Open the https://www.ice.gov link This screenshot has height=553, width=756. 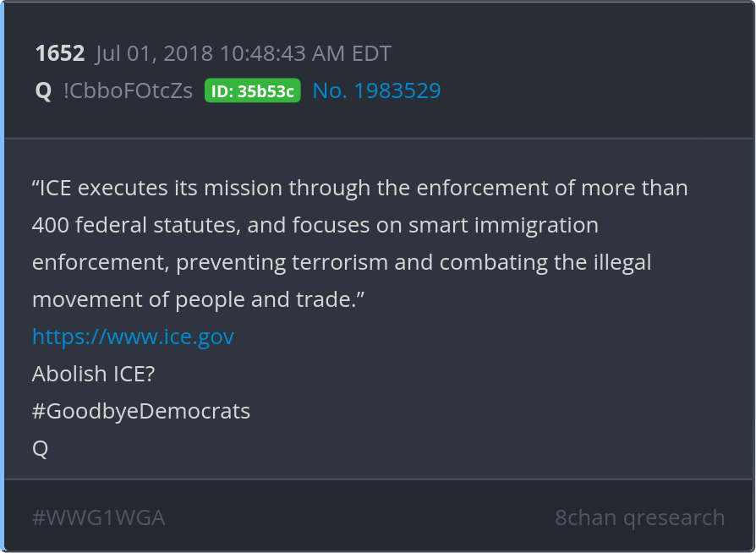pos(133,337)
